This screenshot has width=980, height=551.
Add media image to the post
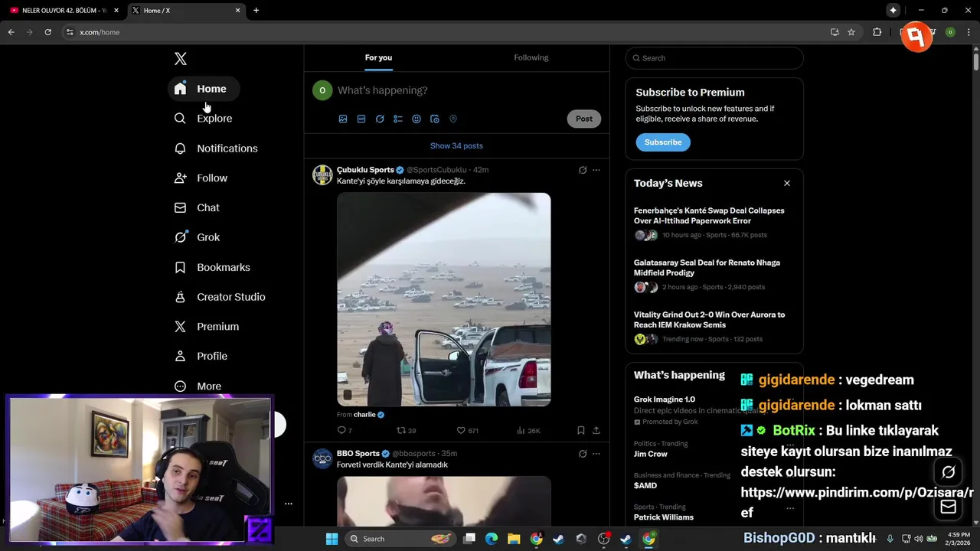click(x=343, y=119)
